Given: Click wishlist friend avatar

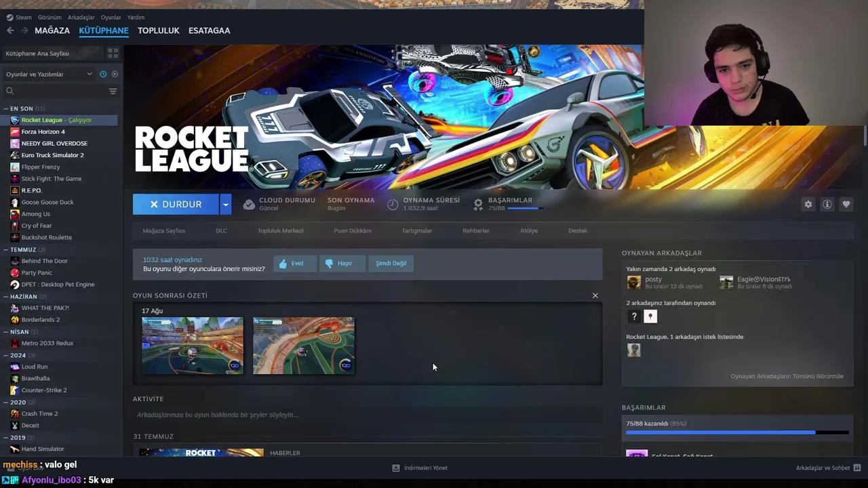Looking at the screenshot, I should click(634, 350).
